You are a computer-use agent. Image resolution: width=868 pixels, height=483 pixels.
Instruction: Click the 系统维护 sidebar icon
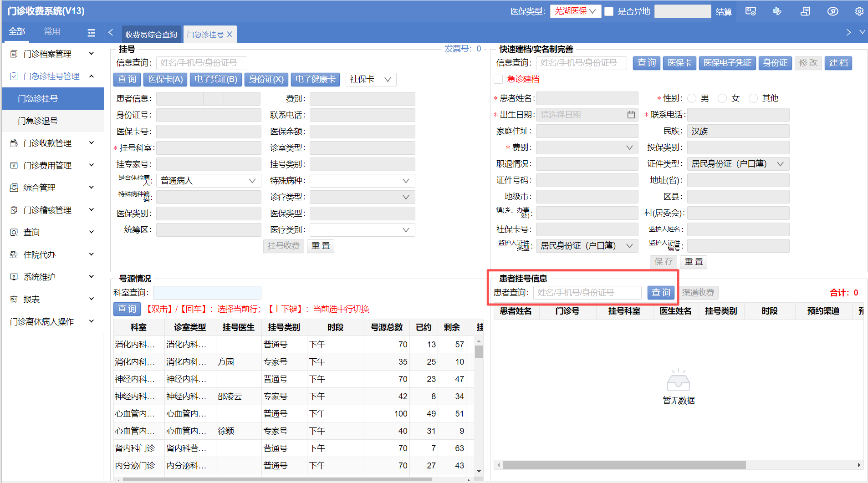[14, 277]
